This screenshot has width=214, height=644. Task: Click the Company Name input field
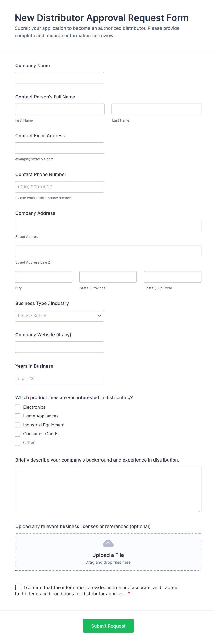[x=59, y=78]
